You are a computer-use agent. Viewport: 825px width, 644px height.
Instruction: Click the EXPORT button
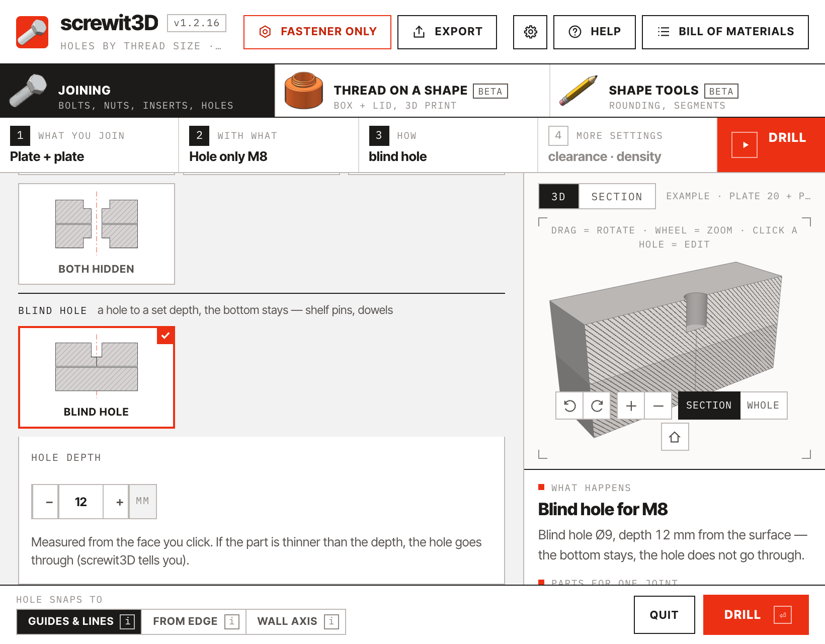point(447,32)
